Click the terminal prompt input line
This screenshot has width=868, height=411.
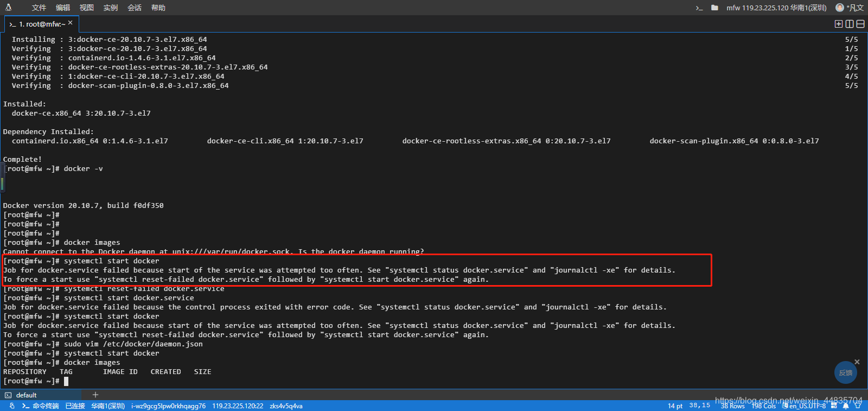pos(36,381)
